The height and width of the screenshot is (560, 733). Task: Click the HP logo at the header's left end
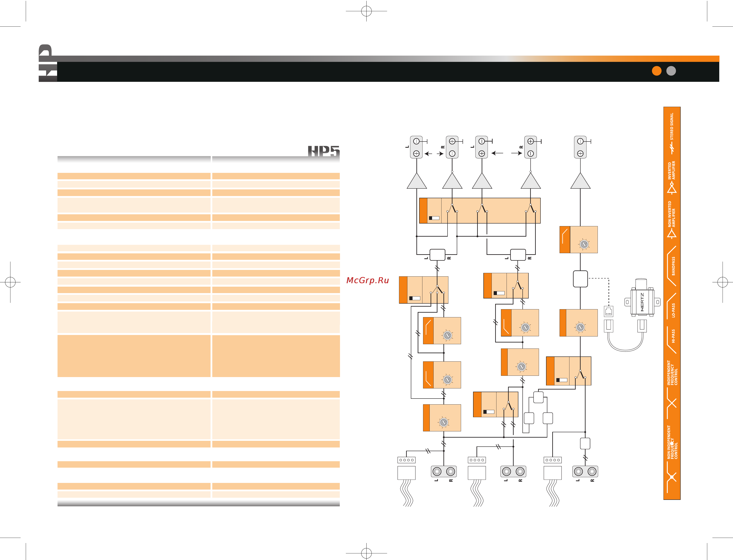48,63
